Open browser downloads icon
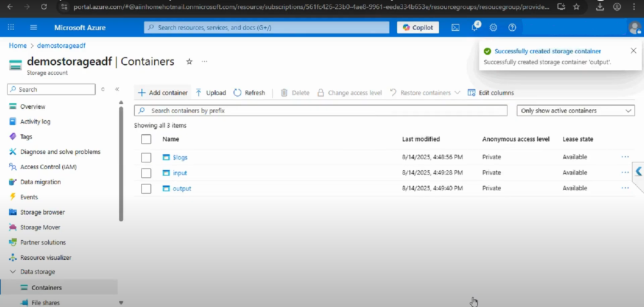Viewport: 644px width, 307px height. [599, 7]
